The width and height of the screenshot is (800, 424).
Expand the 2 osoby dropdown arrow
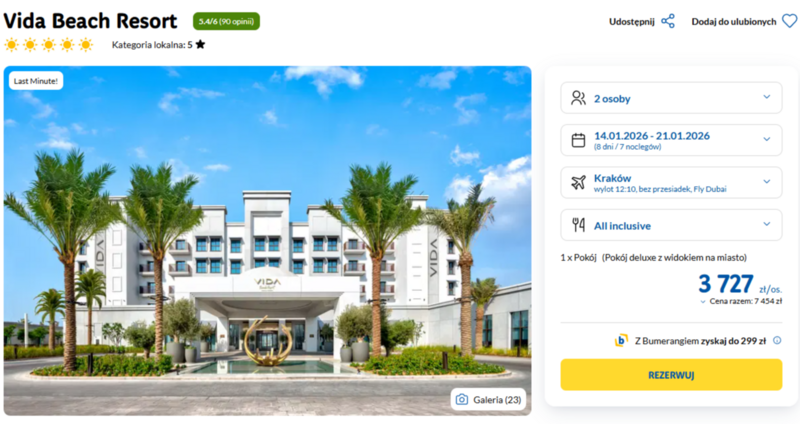tap(766, 97)
